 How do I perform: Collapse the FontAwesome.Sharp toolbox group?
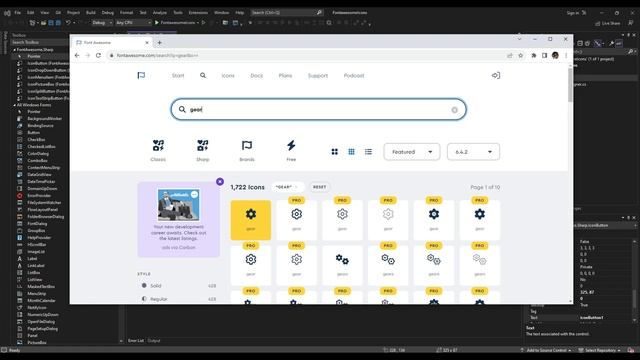tap(14, 49)
